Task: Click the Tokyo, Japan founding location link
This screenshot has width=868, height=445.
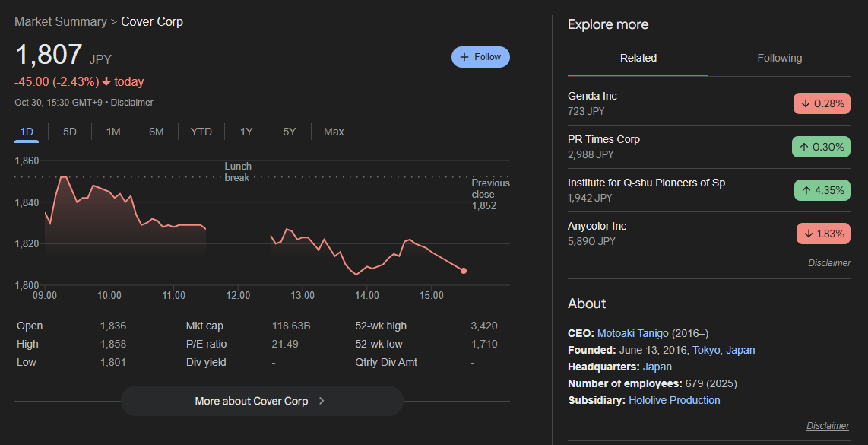Action: (724, 350)
